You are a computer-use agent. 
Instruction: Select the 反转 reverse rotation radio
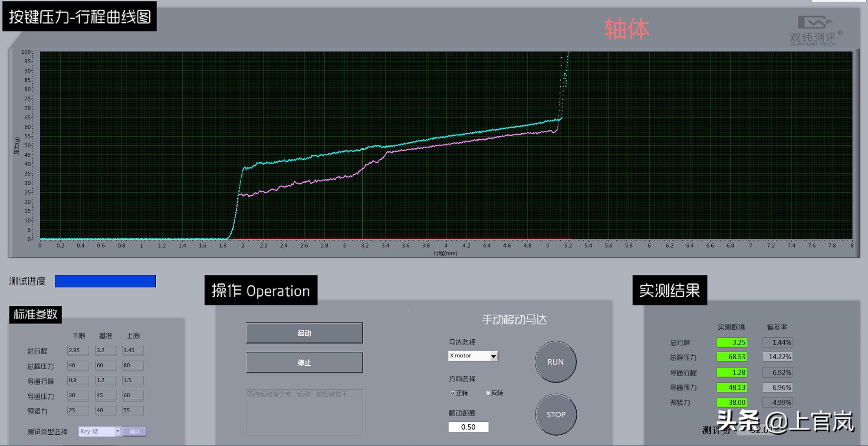click(488, 393)
